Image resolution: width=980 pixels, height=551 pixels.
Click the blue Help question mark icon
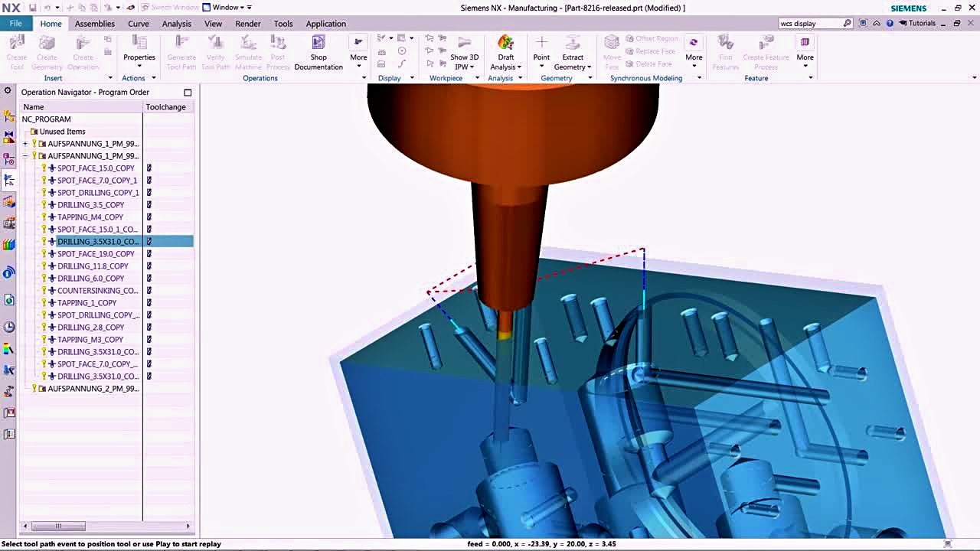[890, 24]
